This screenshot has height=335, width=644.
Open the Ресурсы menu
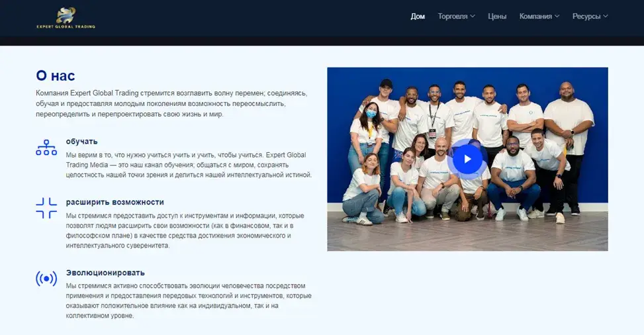pyautogui.click(x=586, y=17)
